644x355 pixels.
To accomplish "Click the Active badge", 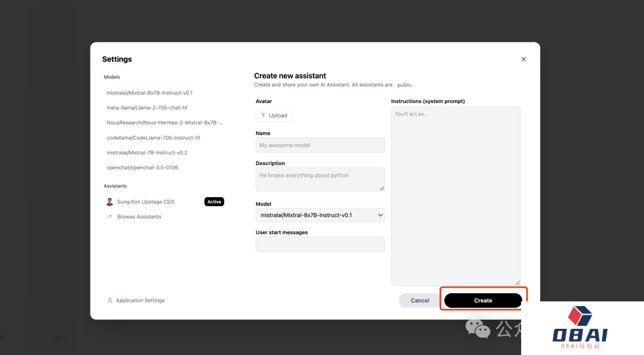I will (x=214, y=202).
